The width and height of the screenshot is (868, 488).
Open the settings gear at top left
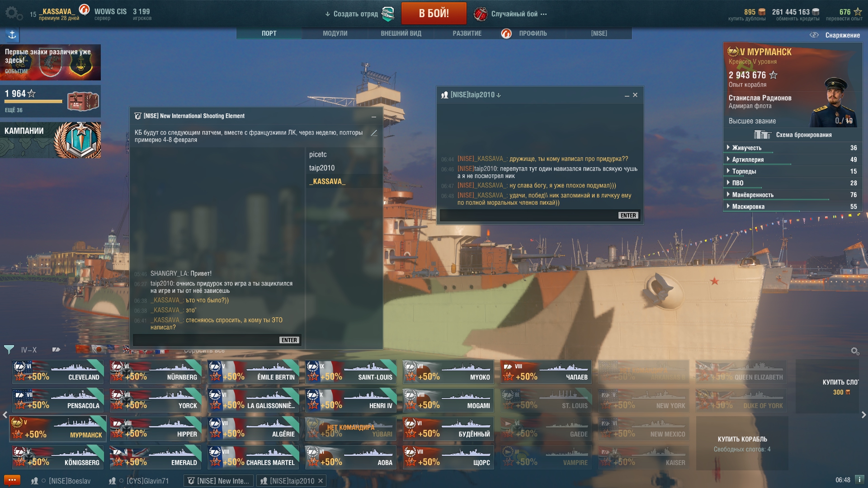click(13, 13)
